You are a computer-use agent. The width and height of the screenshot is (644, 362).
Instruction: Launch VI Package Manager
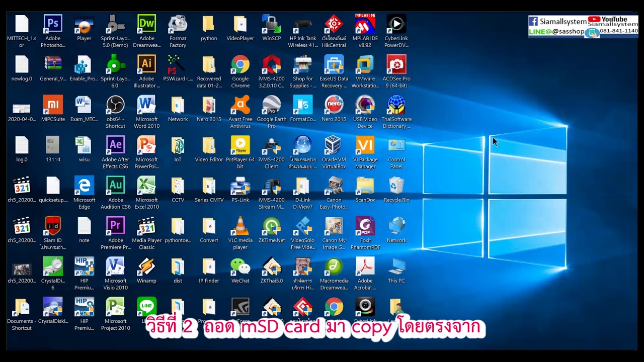pyautogui.click(x=365, y=145)
